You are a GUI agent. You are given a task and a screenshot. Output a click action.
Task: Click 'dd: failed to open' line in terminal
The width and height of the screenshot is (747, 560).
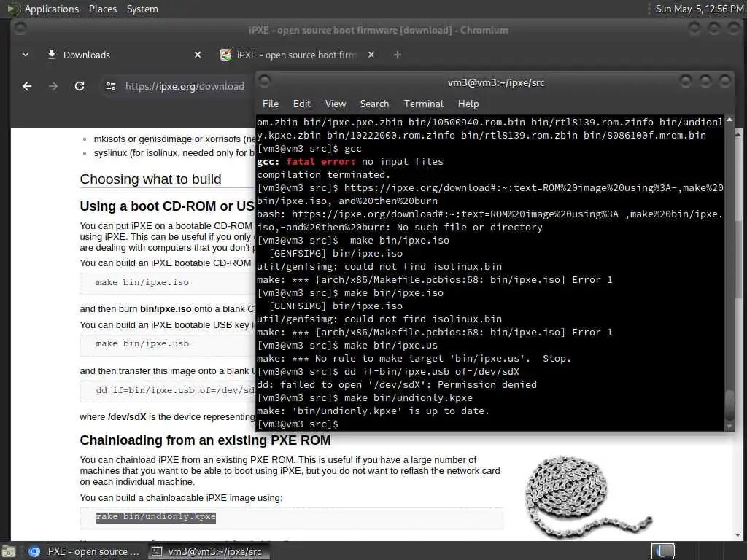point(396,385)
